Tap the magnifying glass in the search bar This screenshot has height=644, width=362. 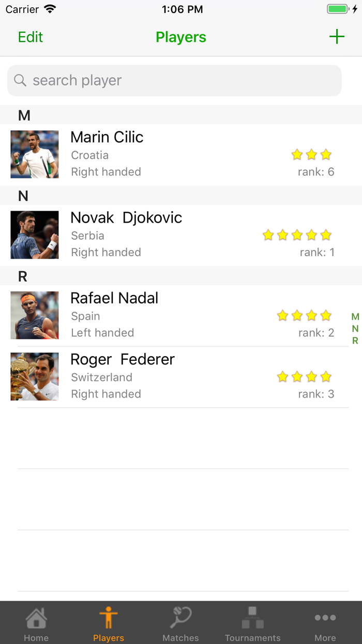click(20, 80)
